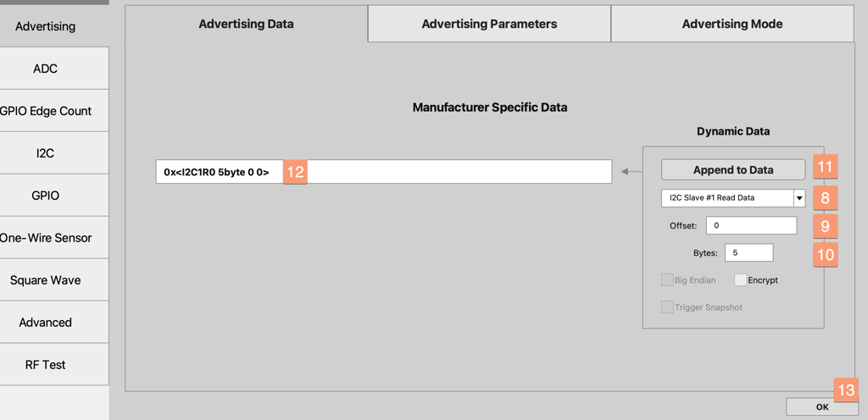Click the dropdown arrow beside I2C Slave
The width and height of the screenshot is (868, 420).
[x=798, y=198]
